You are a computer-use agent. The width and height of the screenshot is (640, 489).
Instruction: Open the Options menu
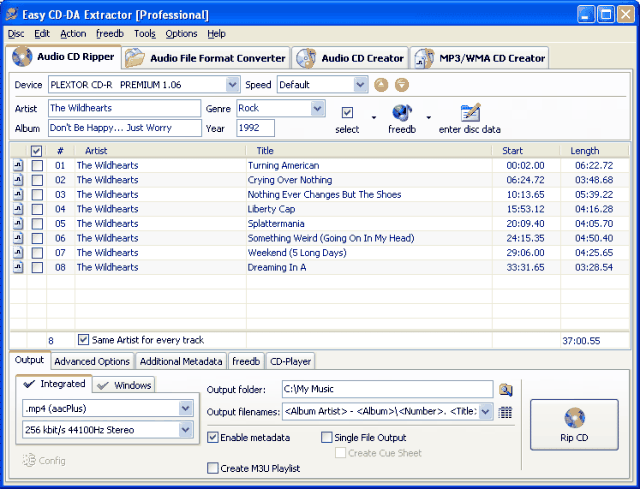click(181, 34)
